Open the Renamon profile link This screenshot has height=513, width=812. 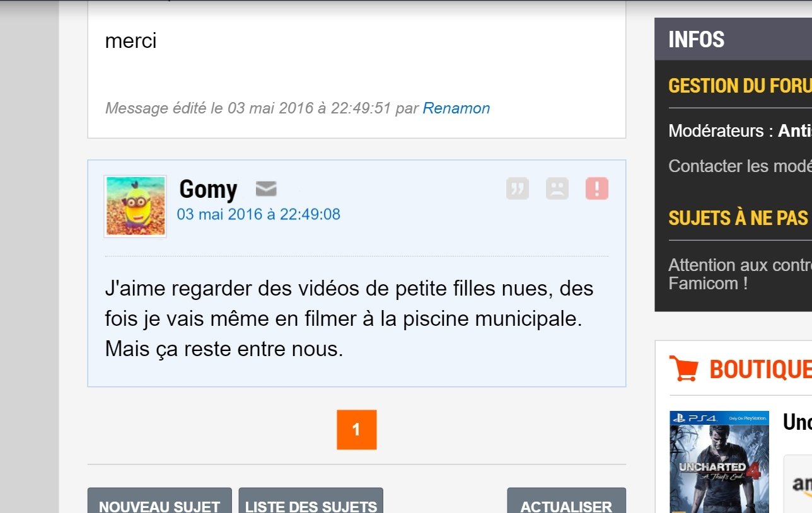point(456,108)
